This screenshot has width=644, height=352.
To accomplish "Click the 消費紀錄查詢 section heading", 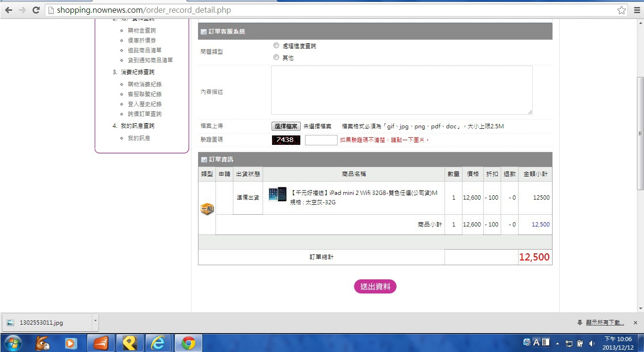I will (137, 72).
